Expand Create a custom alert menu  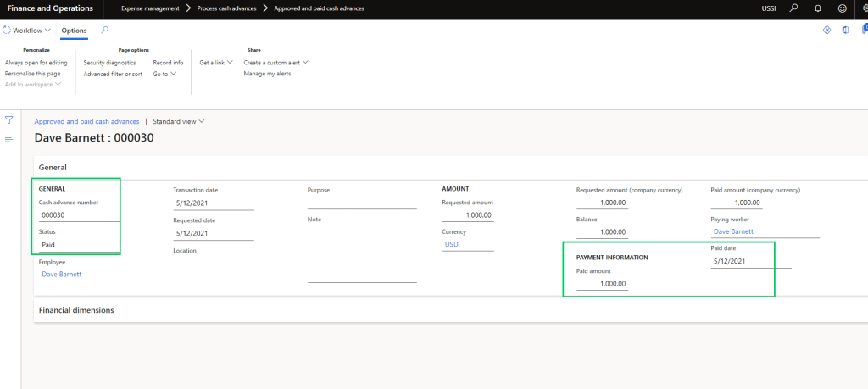275,63
